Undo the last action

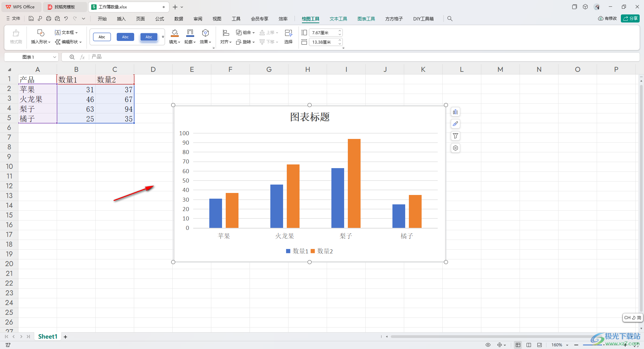point(66,18)
